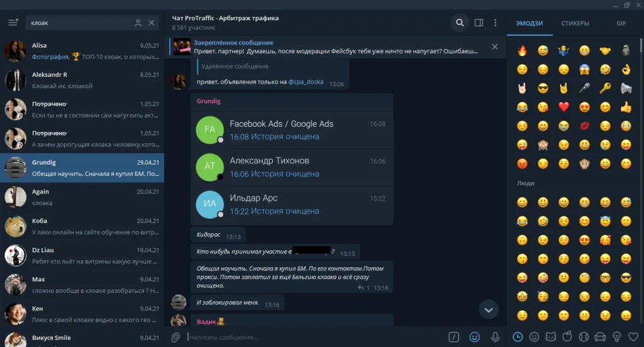Select the food apple emoji category
The image size is (644, 347).
(x=567, y=337)
